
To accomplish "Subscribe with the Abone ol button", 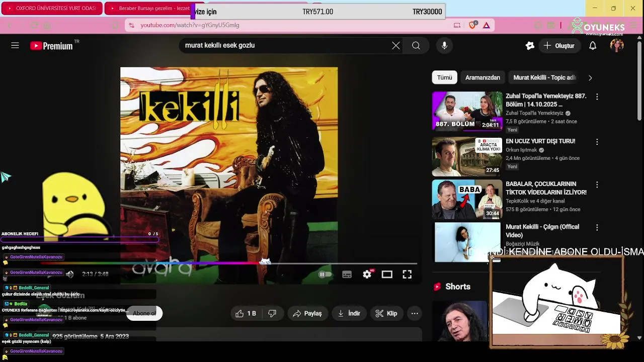I will click(144, 313).
